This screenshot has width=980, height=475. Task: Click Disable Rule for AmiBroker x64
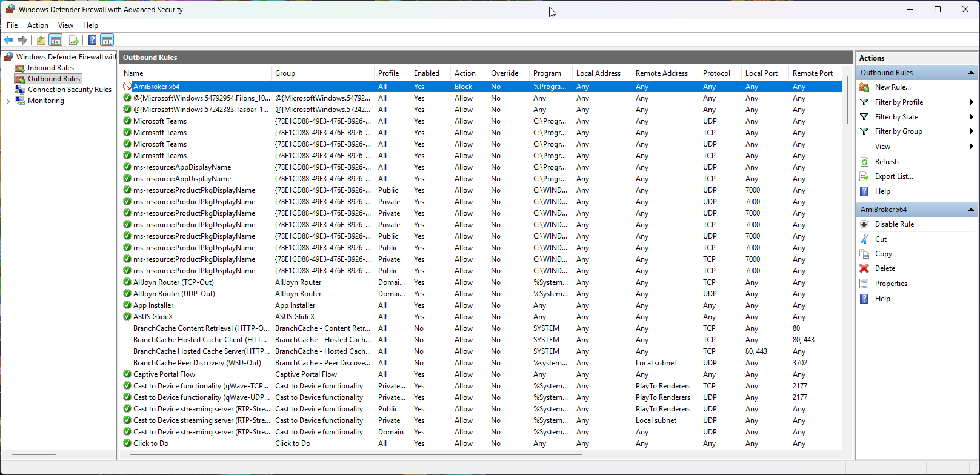point(894,224)
